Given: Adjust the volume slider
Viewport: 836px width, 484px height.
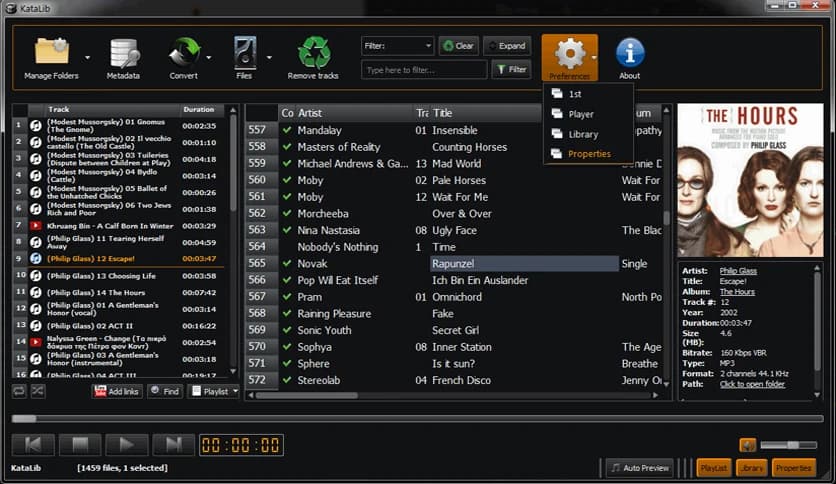Looking at the screenshot, I should [x=789, y=445].
